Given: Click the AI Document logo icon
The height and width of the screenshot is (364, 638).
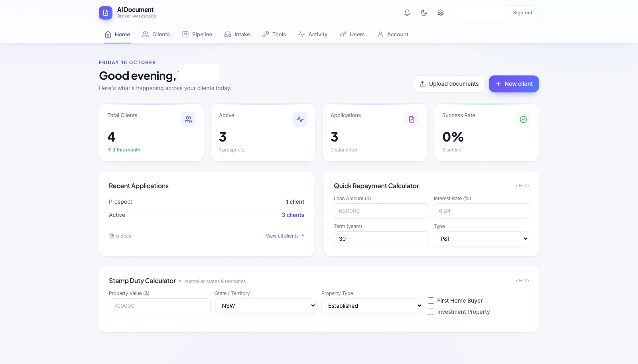Looking at the screenshot, I should [106, 13].
